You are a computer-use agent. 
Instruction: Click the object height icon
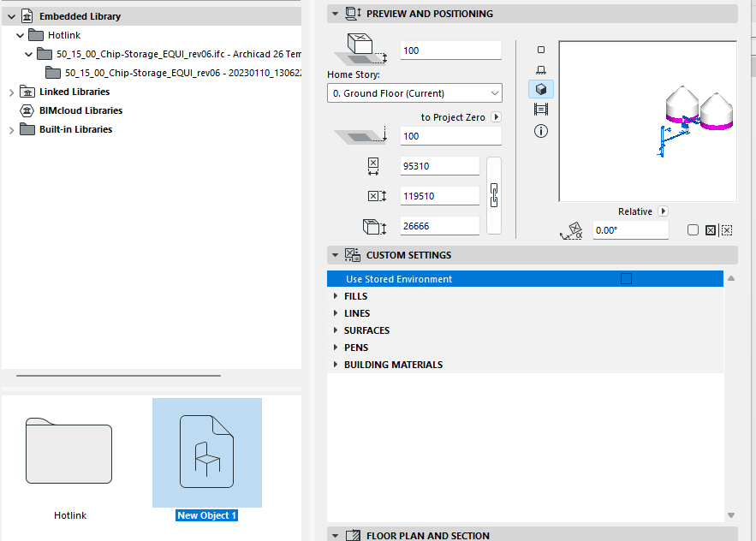pos(375,226)
